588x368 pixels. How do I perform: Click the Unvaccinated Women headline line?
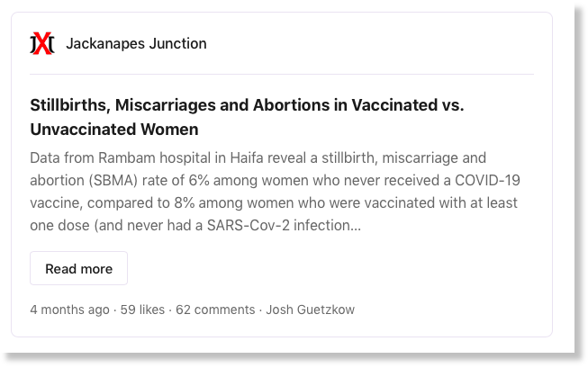114,130
